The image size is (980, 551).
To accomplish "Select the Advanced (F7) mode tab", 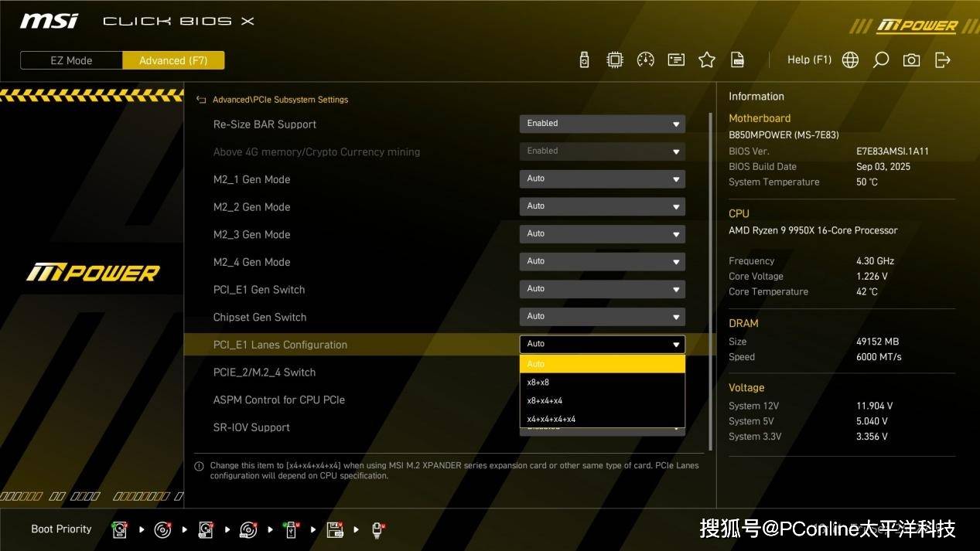I will pyautogui.click(x=173, y=60).
